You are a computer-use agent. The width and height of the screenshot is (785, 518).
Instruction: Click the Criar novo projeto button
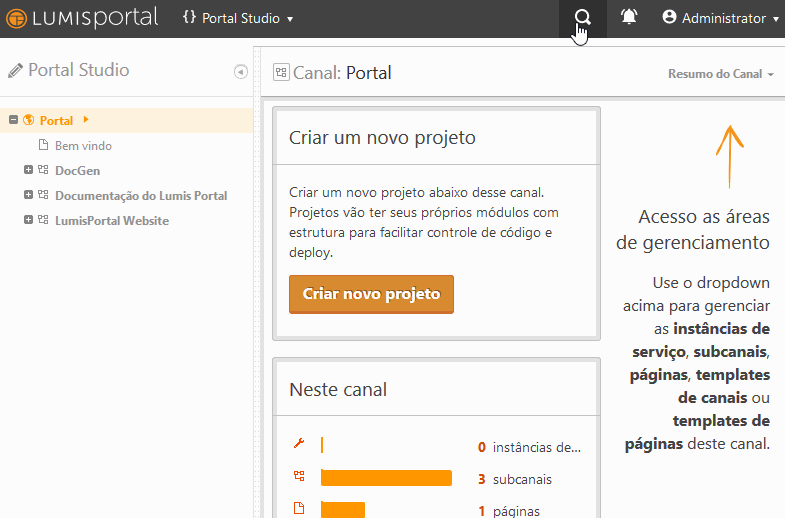click(371, 294)
